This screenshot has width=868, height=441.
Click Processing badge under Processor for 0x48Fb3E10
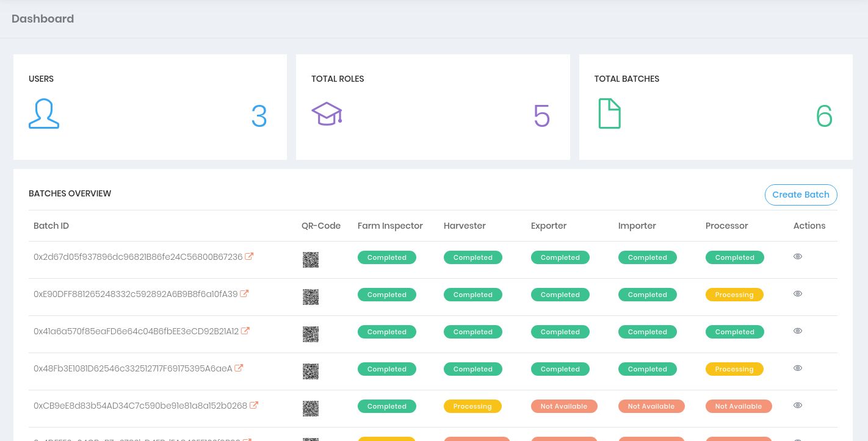tap(734, 369)
